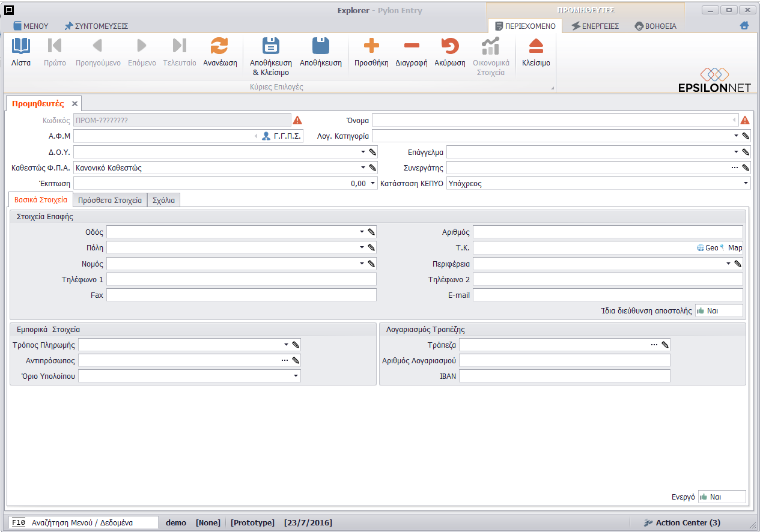
Task: Edit Συνεργάτης with pencil icon
Action: pos(746,168)
